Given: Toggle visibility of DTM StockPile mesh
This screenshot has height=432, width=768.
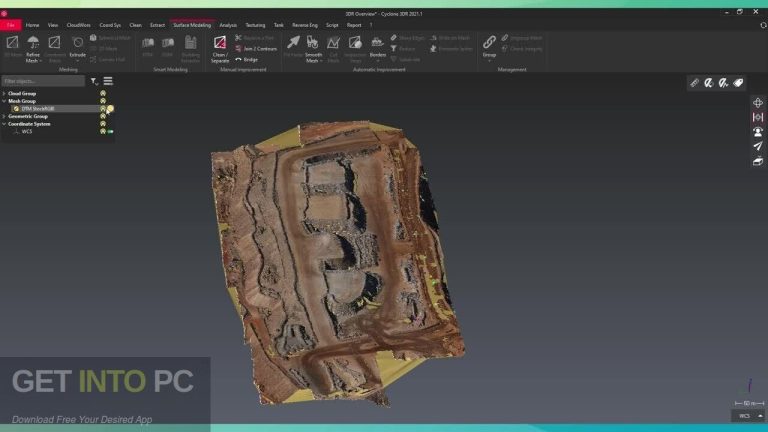Looking at the screenshot, I should (x=102, y=108).
